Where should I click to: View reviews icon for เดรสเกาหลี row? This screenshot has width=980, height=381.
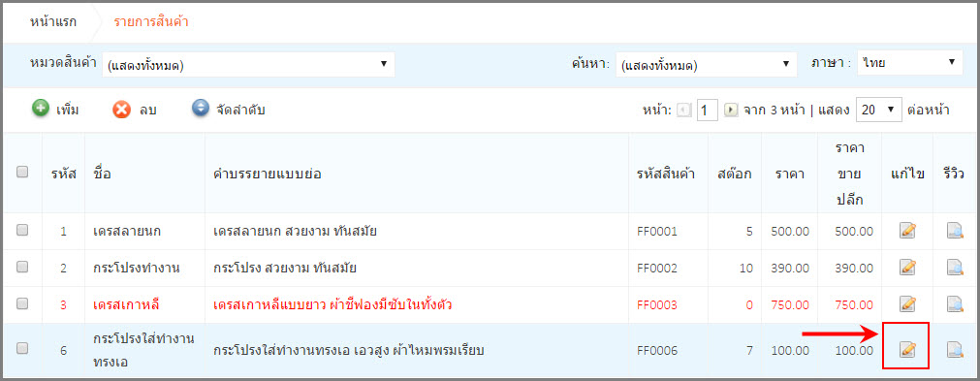[x=955, y=304]
